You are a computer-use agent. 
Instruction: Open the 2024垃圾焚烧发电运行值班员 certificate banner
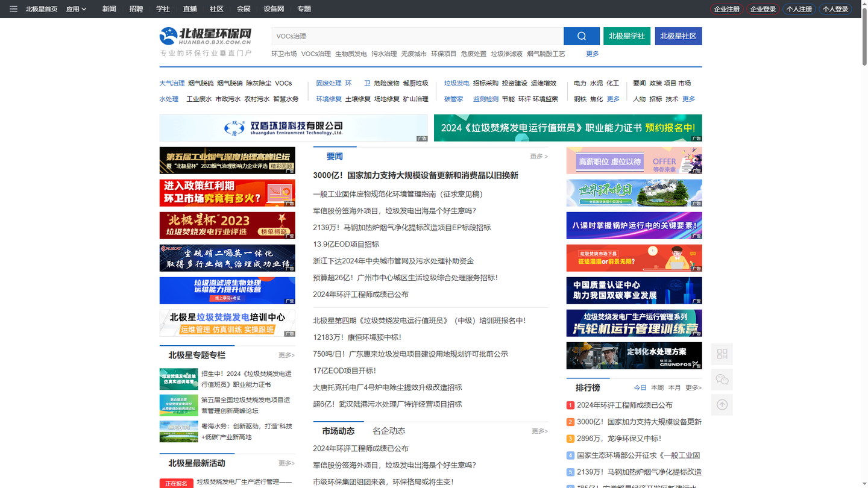pyautogui.click(x=568, y=128)
